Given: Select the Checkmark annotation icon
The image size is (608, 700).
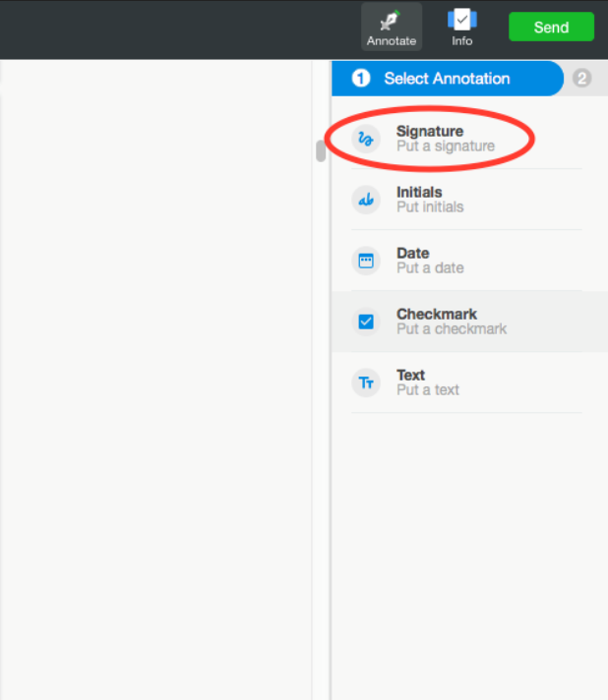Looking at the screenshot, I should [x=366, y=321].
